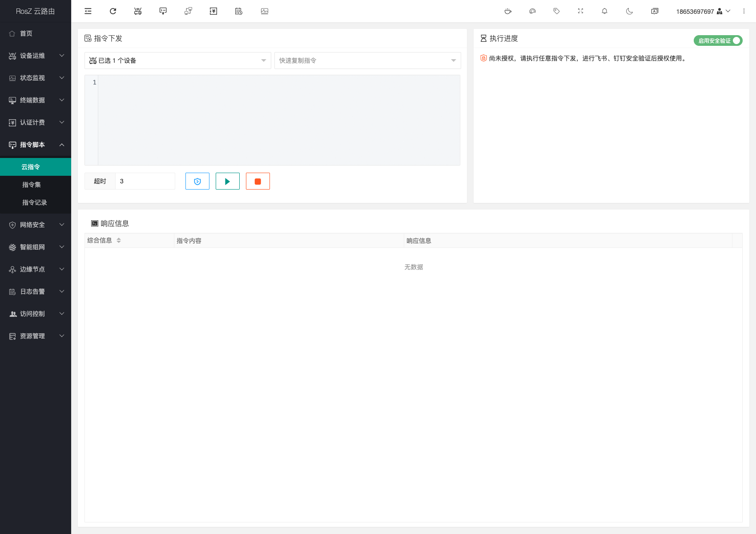This screenshot has width=756, height=534.
Task: Open the 18653697697 user account menu
Action: (703, 11)
